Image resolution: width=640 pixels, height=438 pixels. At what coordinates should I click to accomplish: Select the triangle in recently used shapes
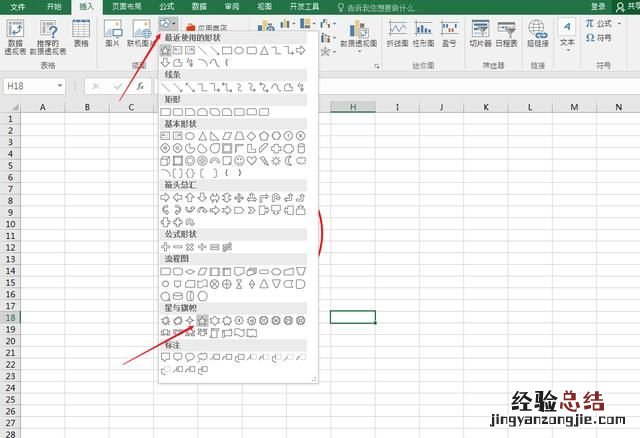264,51
